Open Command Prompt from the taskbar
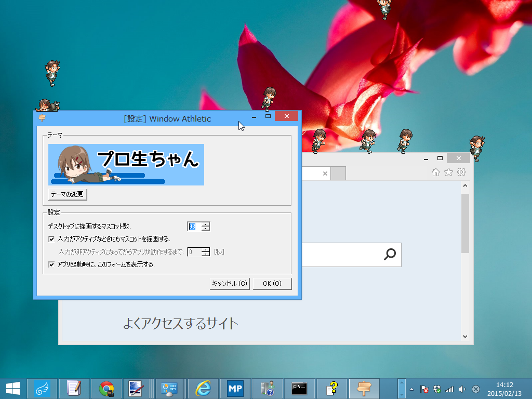This screenshot has height=399, width=532. (299, 389)
